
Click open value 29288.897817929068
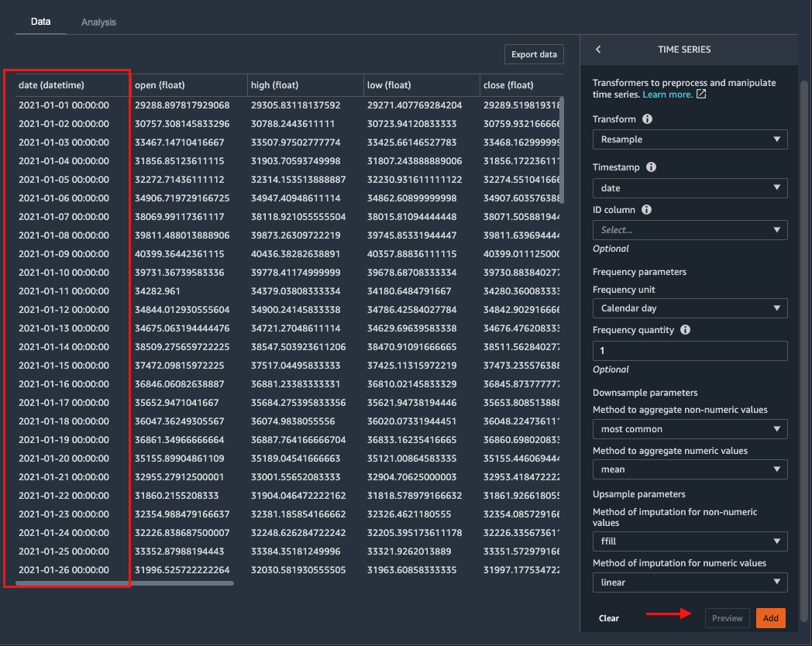point(182,105)
